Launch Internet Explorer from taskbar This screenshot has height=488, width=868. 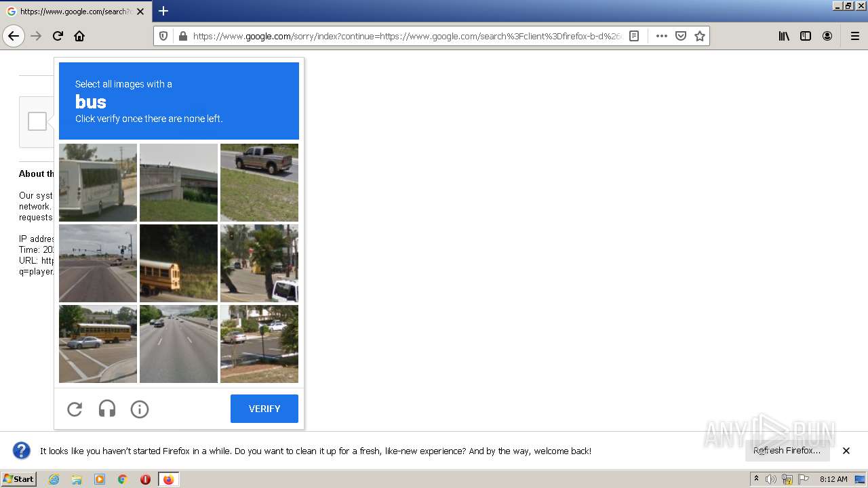pyautogui.click(x=54, y=479)
